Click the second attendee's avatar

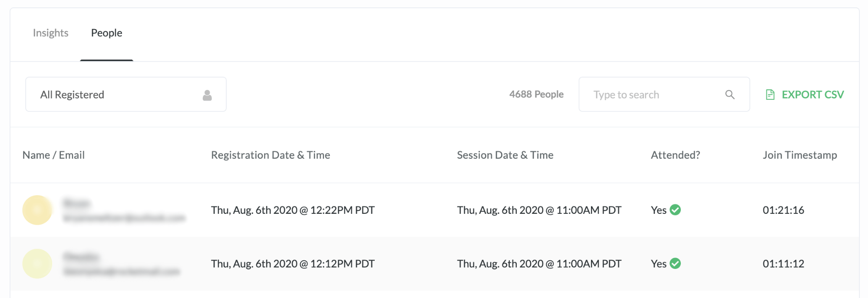(x=37, y=263)
